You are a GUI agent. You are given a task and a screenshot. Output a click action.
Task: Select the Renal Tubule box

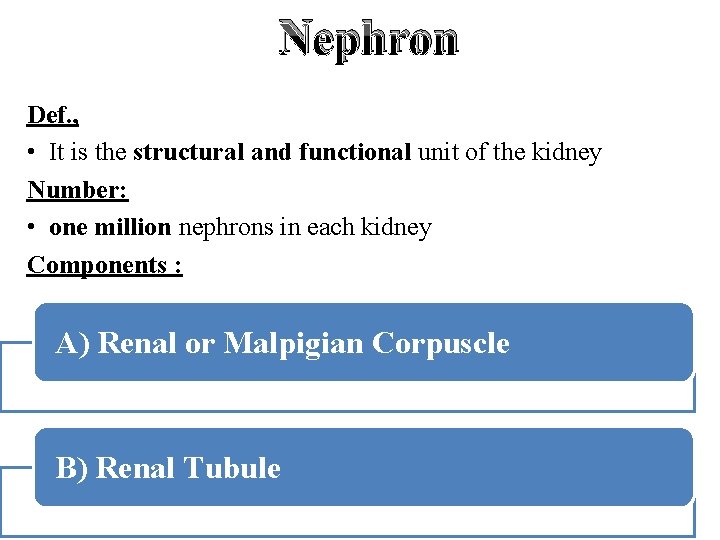point(364,467)
